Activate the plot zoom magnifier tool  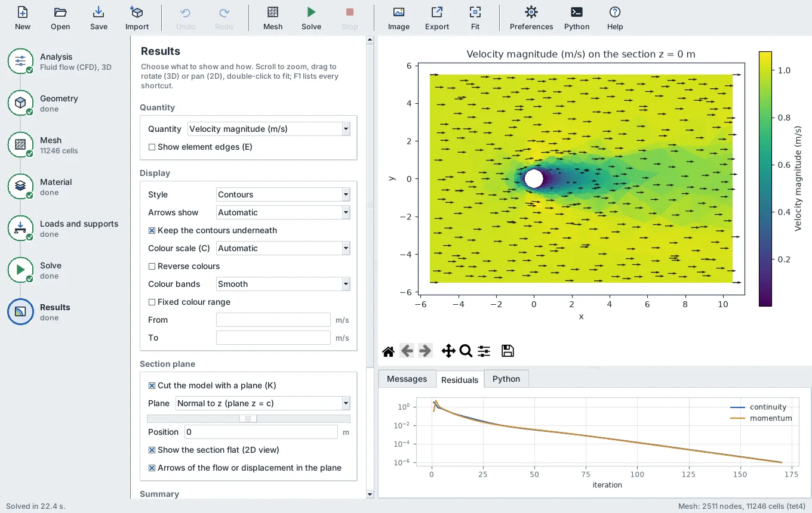click(x=466, y=351)
